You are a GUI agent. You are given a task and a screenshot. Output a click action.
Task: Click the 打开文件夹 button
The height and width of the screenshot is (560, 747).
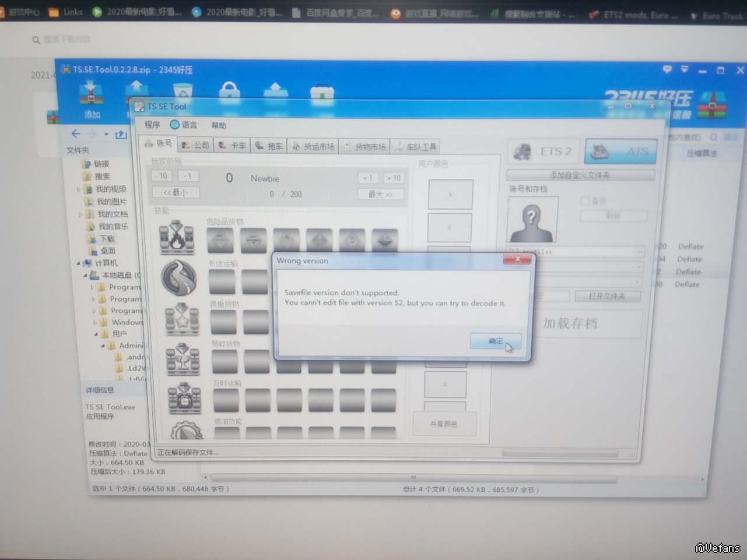(x=607, y=296)
